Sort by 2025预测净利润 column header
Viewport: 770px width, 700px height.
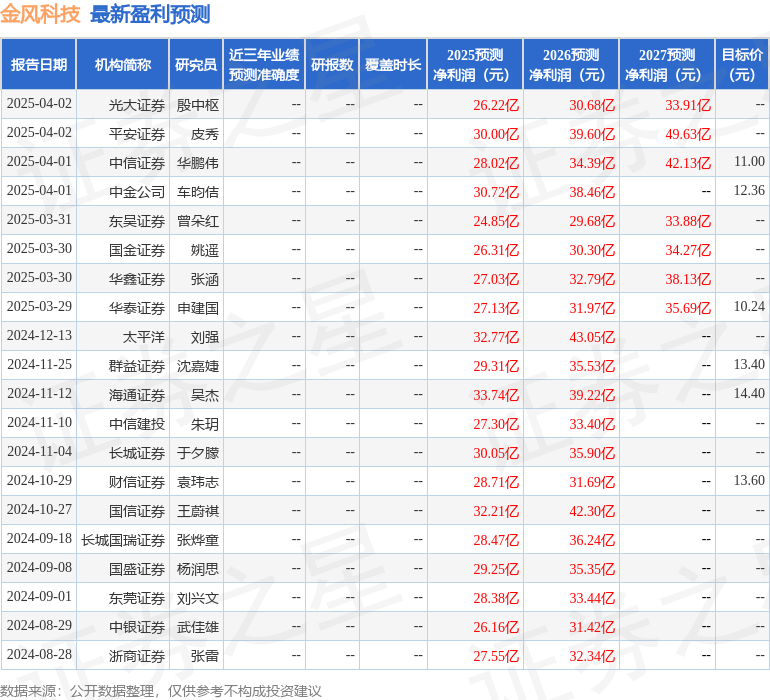coord(475,65)
